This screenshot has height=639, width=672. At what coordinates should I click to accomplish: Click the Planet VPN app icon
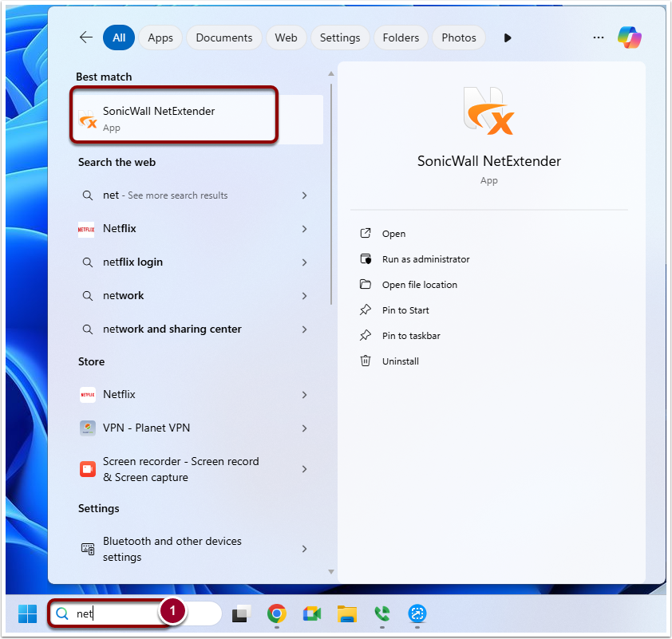click(x=88, y=428)
